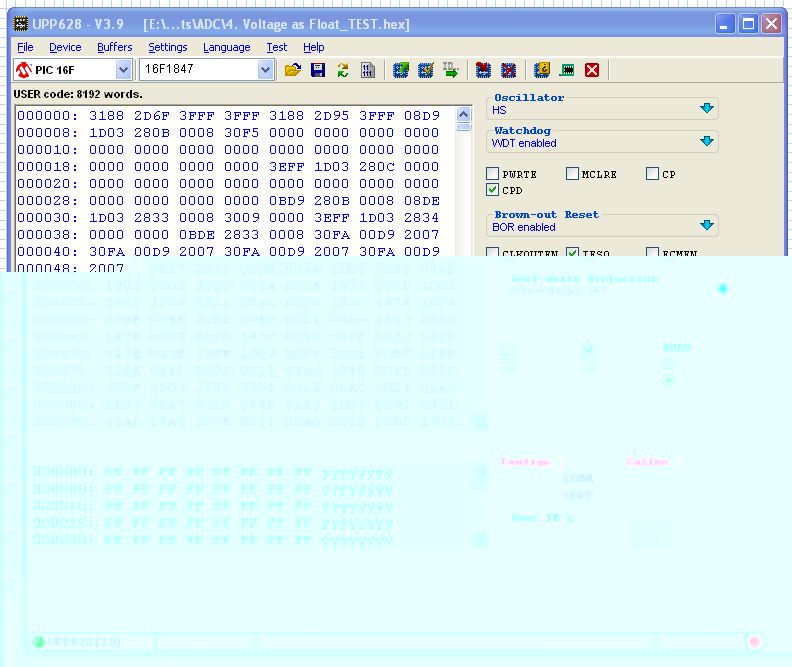792x667 pixels.
Task: Uncheck the CPD checkbox
Action: [492, 190]
